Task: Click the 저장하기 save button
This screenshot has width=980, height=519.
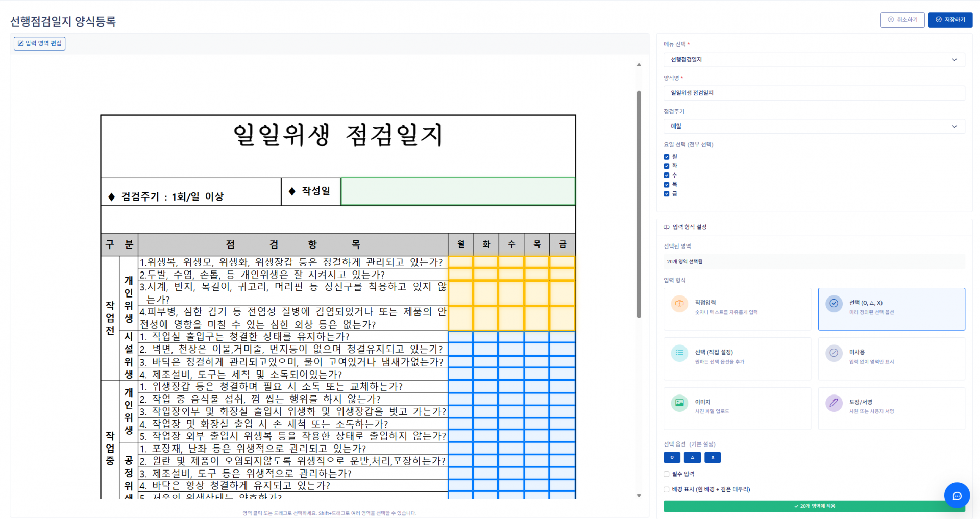Action: pos(950,20)
